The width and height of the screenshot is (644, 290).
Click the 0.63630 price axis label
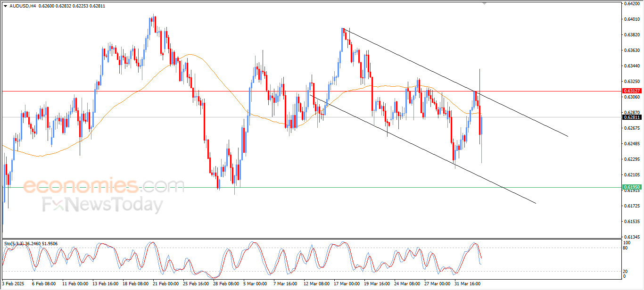coord(632,50)
